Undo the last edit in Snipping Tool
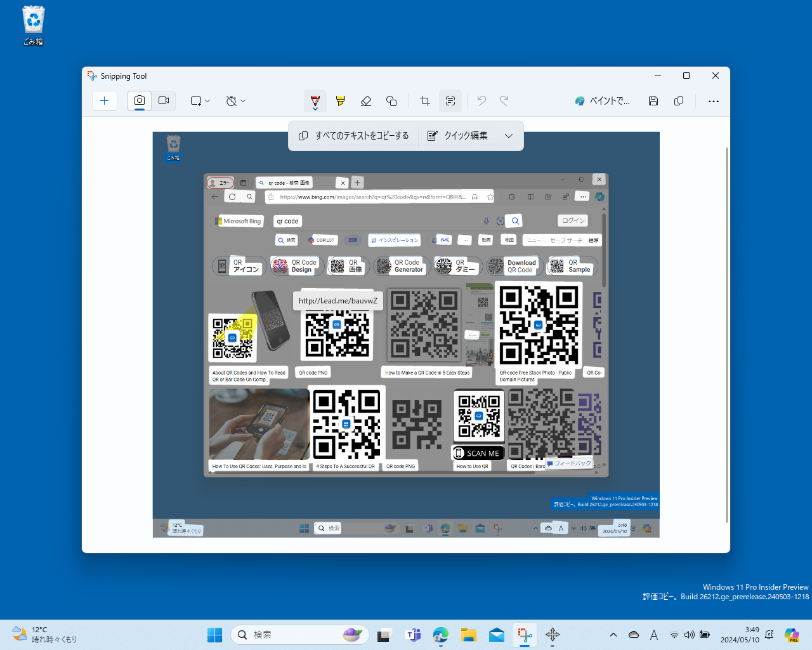This screenshot has width=812, height=650. 481,101
